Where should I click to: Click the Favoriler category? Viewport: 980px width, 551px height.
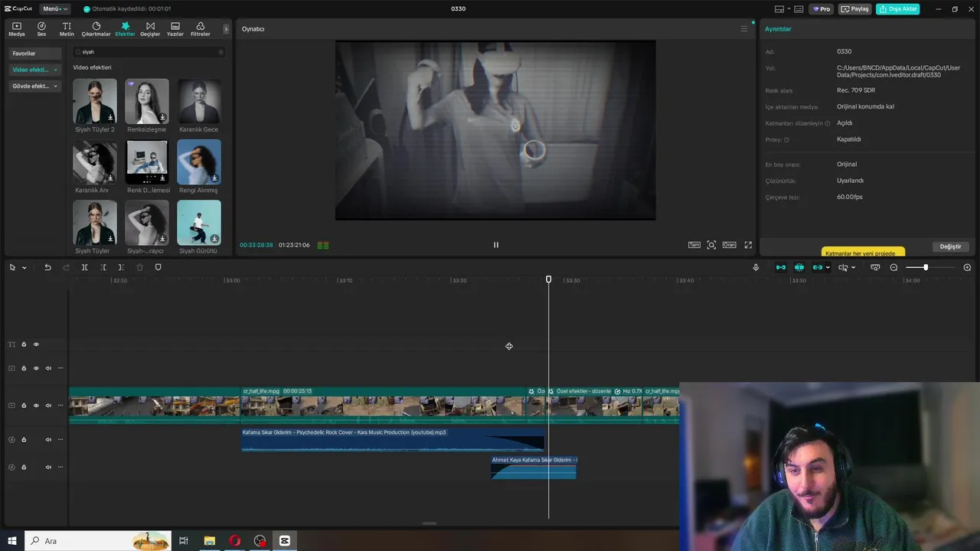tap(35, 54)
